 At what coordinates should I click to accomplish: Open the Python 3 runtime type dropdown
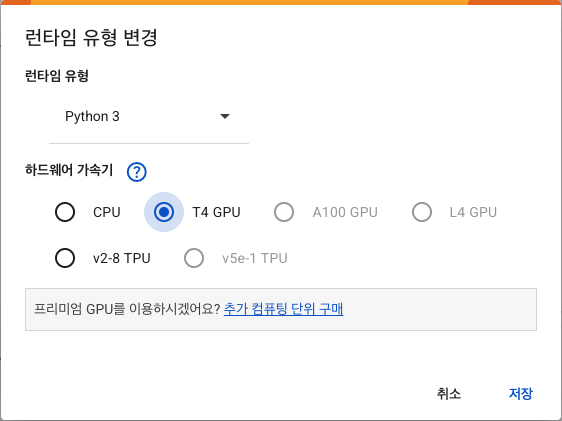[x=149, y=116]
